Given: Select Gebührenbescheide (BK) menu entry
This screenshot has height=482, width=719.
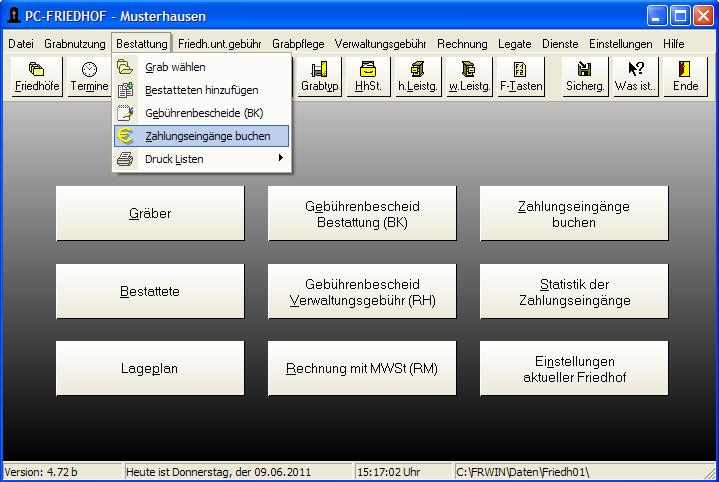Looking at the screenshot, I should coord(201,113).
